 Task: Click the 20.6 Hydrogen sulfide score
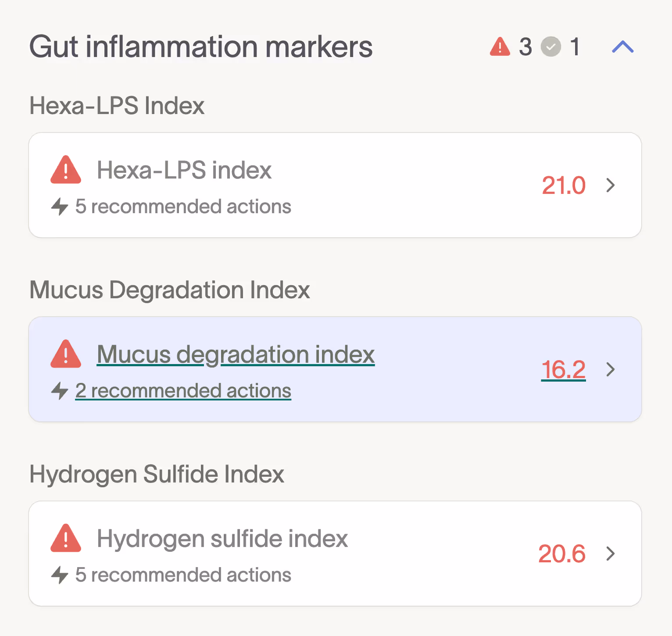[x=561, y=554]
